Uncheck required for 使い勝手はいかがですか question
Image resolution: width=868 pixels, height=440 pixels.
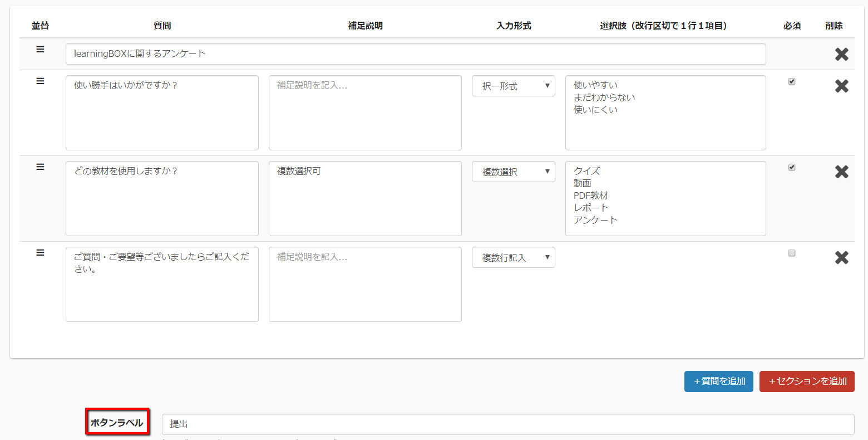coord(792,81)
